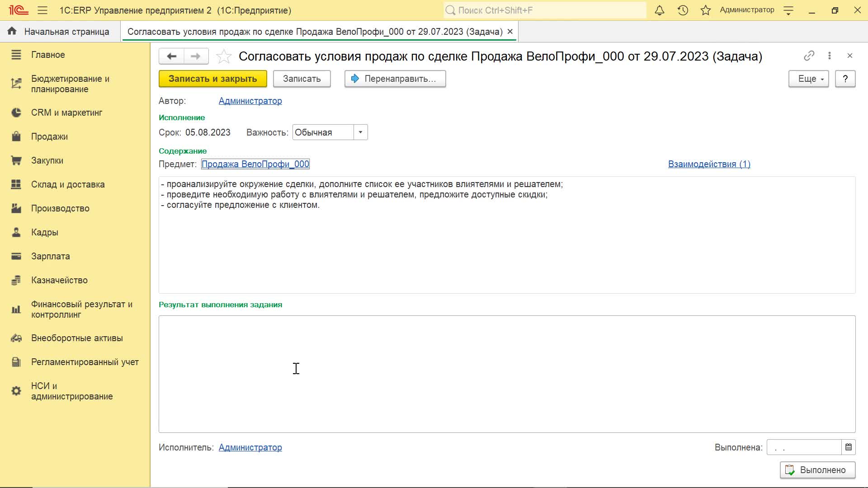Go forward with the right arrow button
The height and width of the screenshot is (488, 868).
click(x=196, y=56)
